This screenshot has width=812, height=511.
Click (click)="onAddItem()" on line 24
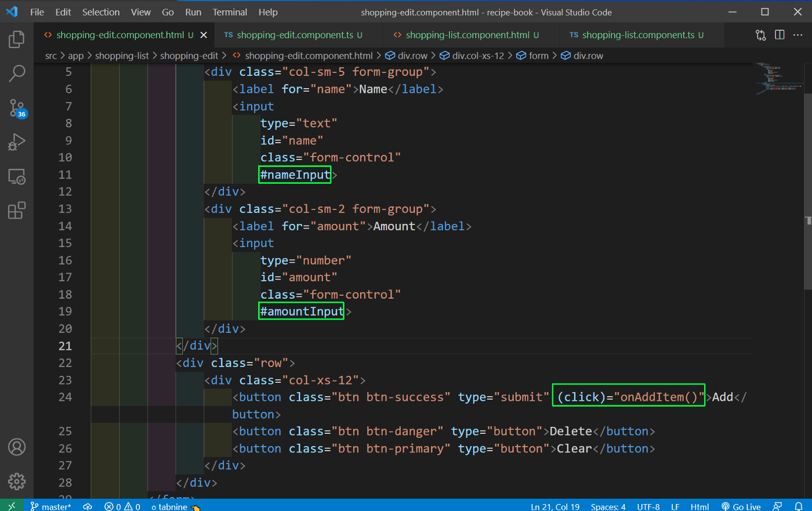(629, 397)
